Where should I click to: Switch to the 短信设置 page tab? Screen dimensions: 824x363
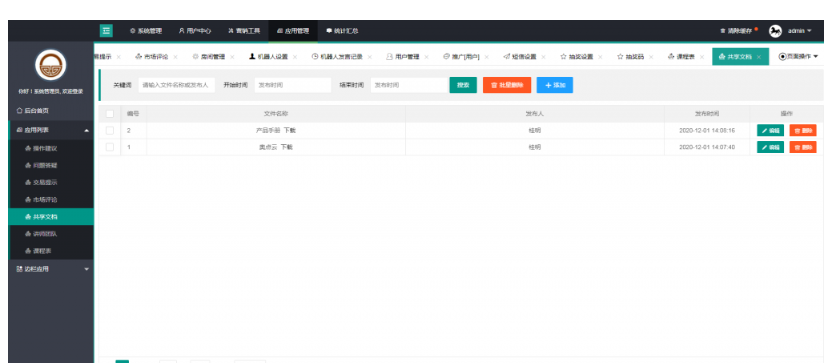520,57
